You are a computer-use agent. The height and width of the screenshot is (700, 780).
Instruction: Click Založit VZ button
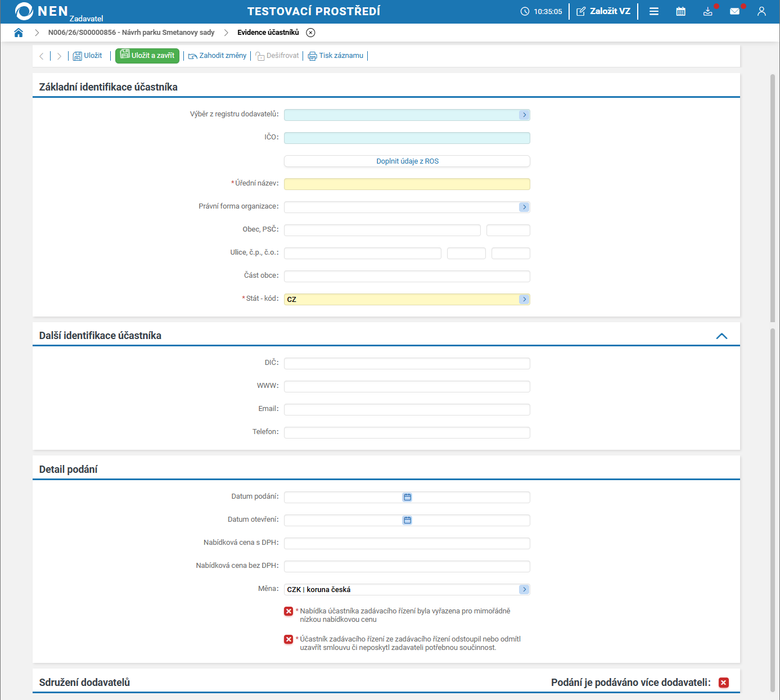coord(603,11)
